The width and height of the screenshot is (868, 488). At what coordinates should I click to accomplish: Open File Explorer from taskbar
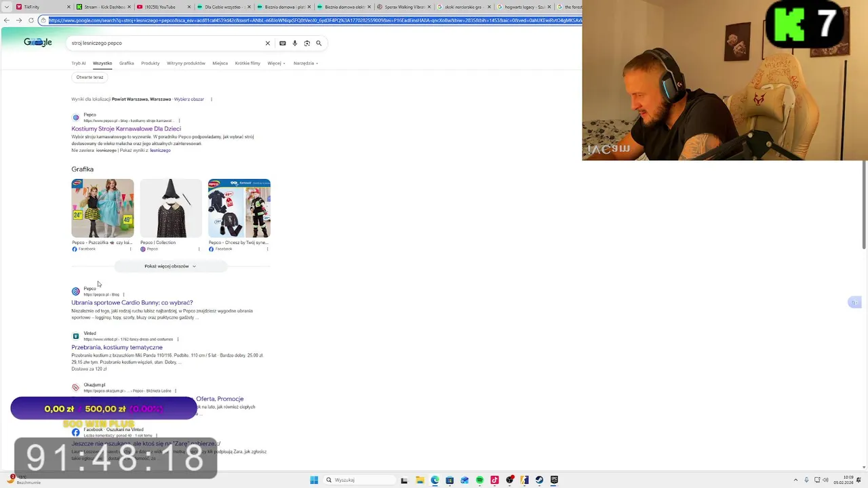(420, 480)
